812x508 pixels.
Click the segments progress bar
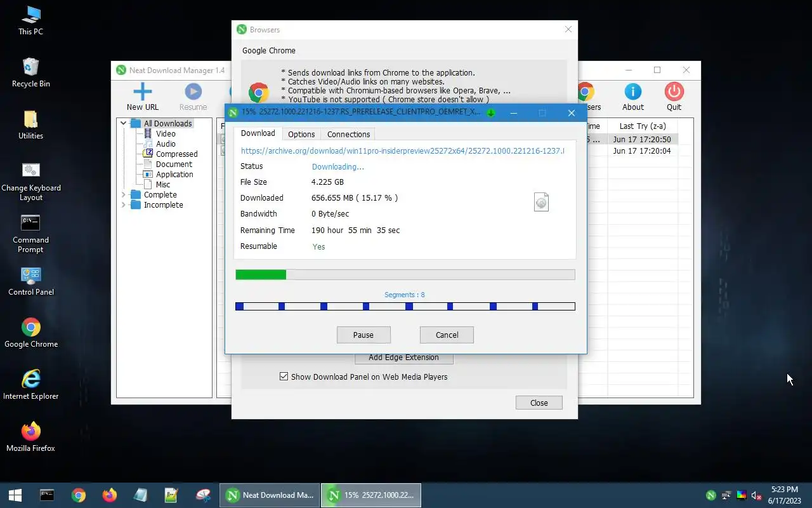click(405, 306)
